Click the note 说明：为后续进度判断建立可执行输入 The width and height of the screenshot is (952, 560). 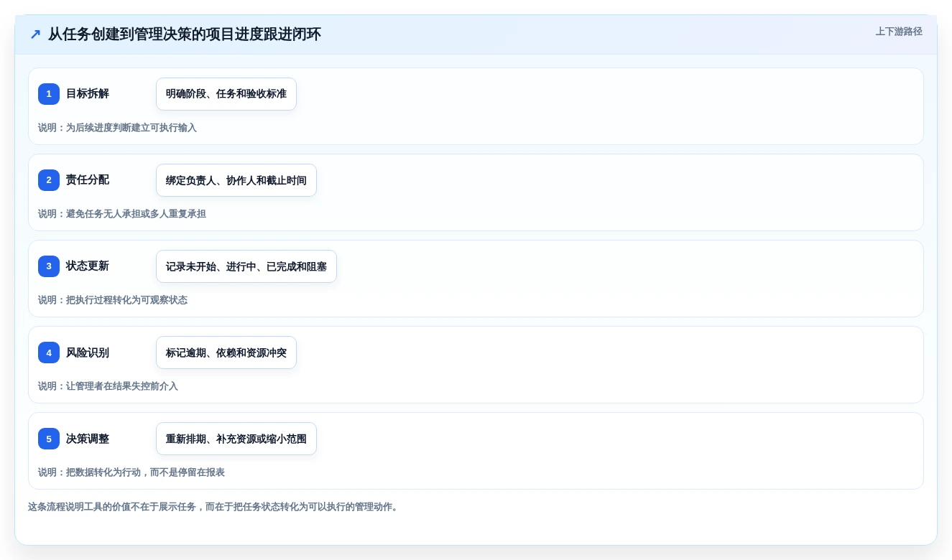pos(117,128)
